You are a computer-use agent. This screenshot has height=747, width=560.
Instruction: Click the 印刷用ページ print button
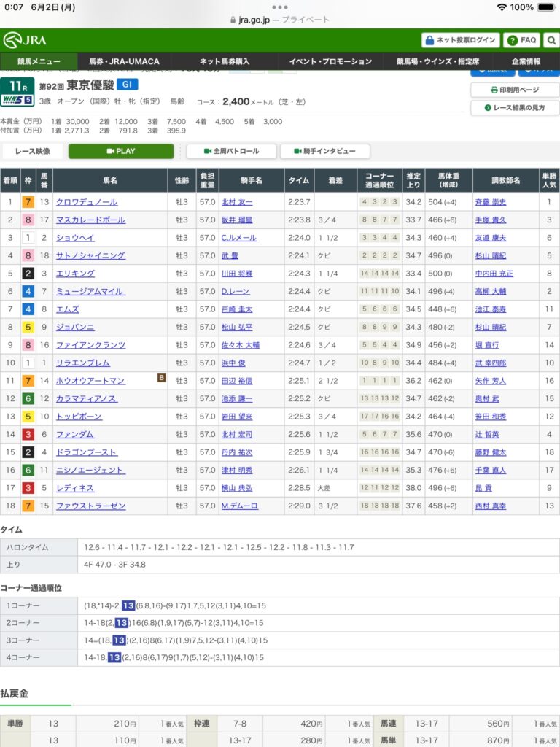515,90
